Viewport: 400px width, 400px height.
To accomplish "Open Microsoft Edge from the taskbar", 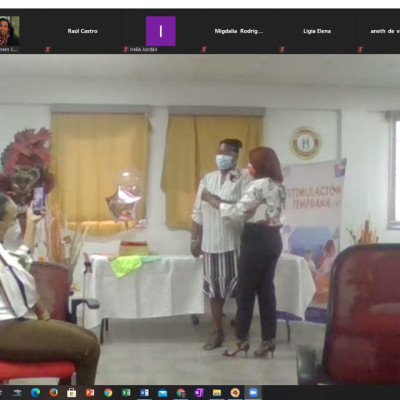I will click(x=35, y=392).
